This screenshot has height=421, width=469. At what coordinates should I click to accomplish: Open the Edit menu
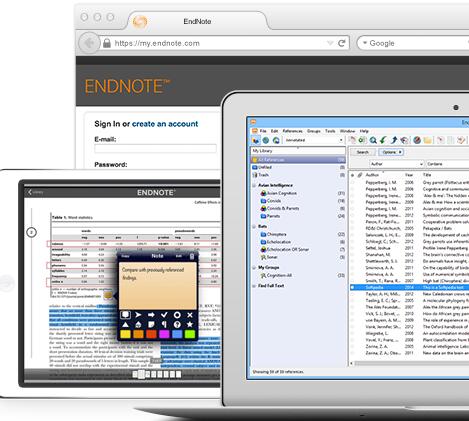coord(274,131)
